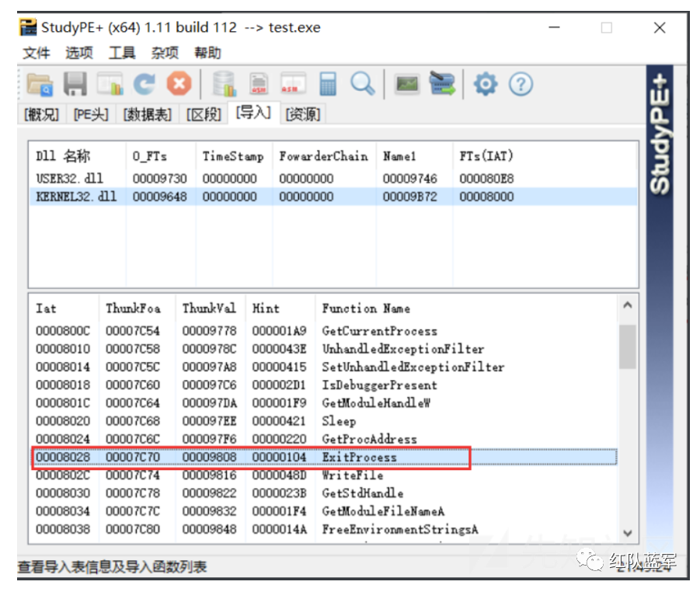Click the 00009B72 Name1 value of KERNEL32.dll
The image size is (700, 592).
tap(409, 197)
